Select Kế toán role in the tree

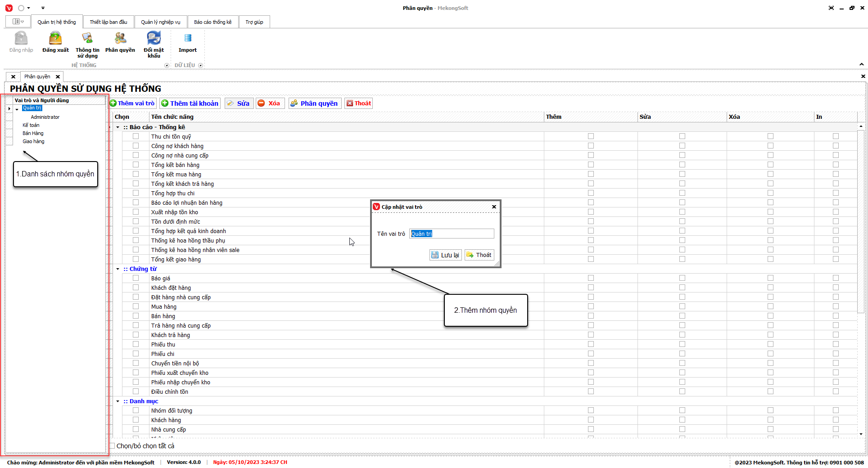tap(31, 125)
